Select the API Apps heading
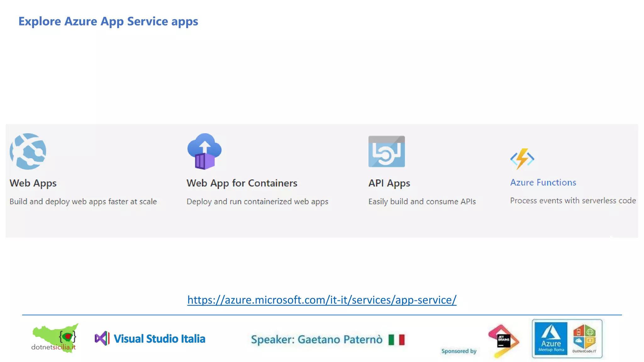The height and width of the screenshot is (362, 644). tap(389, 183)
